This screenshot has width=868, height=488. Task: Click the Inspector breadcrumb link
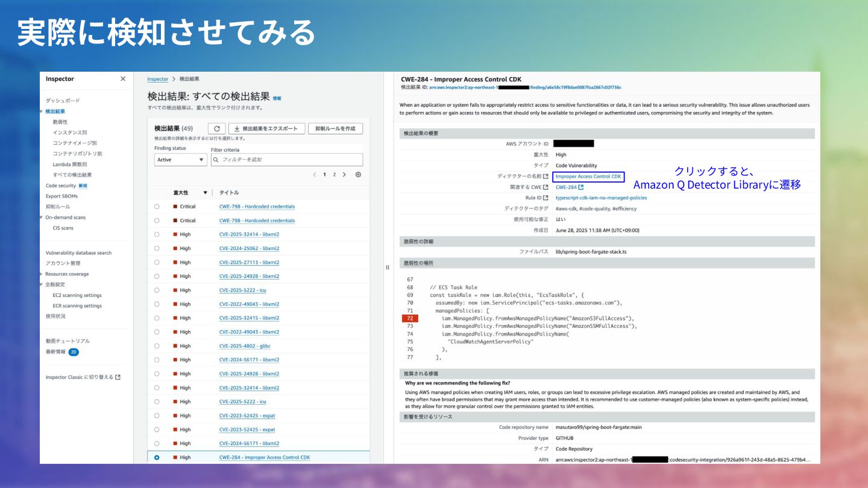pos(158,79)
